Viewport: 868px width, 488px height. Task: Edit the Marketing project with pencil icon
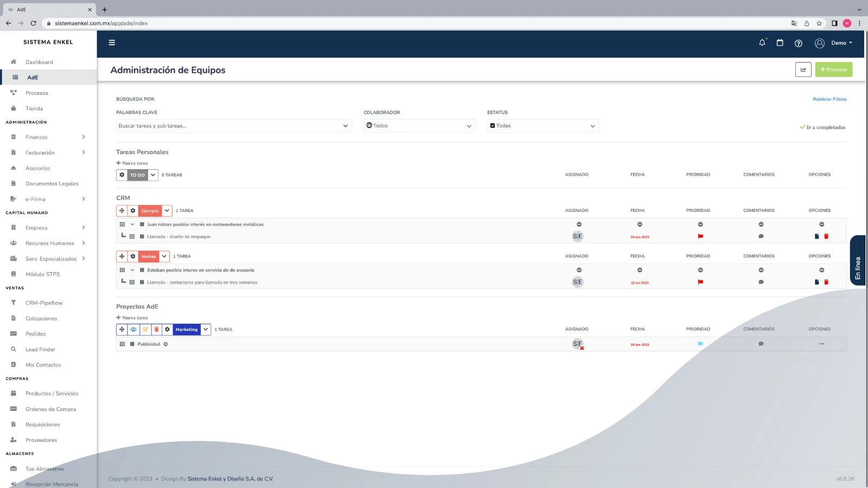[145, 330]
